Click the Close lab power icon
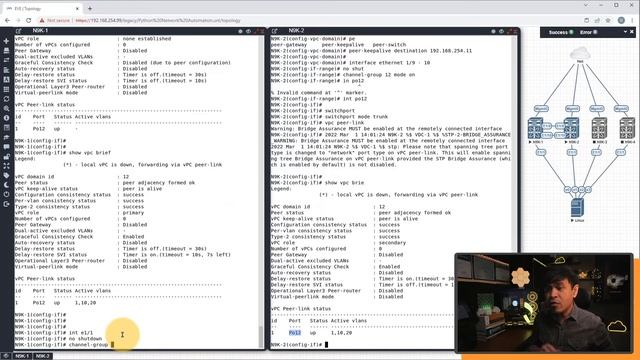The width and height of the screenshot is (640, 360). [6, 194]
